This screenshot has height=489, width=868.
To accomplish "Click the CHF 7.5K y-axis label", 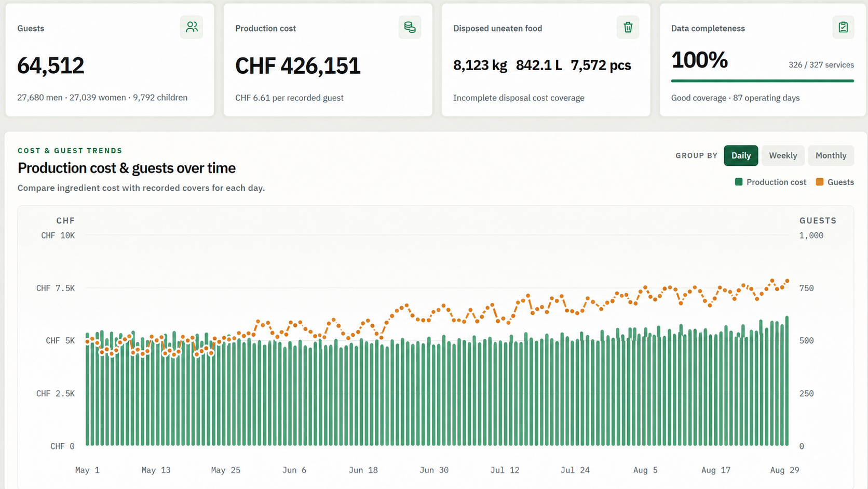I will (x=56, y=288).
